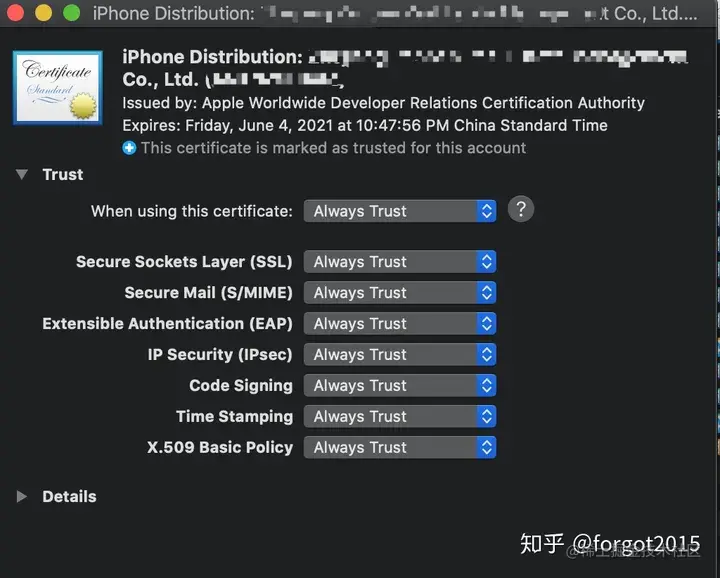Click the 'Issued by: Apple Worldwide Developer Relations' text
The width and height of the screenshot is (720, 578).
tap(383, 103)
